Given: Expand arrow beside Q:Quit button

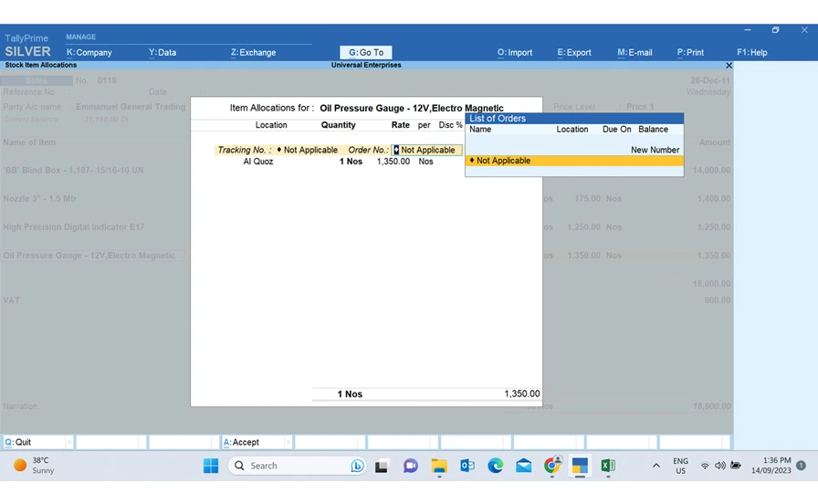Looking at the screenshot, I should tap(68, 442).
